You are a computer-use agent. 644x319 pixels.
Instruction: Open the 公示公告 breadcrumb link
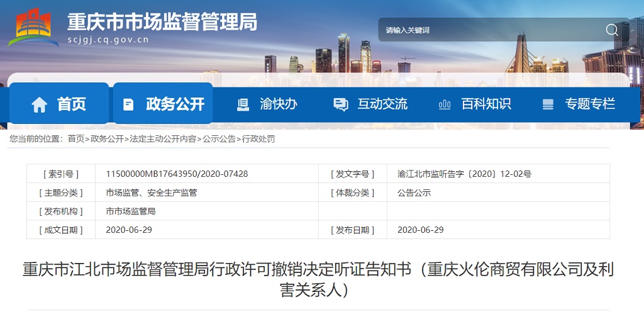[x=219, y=139]
